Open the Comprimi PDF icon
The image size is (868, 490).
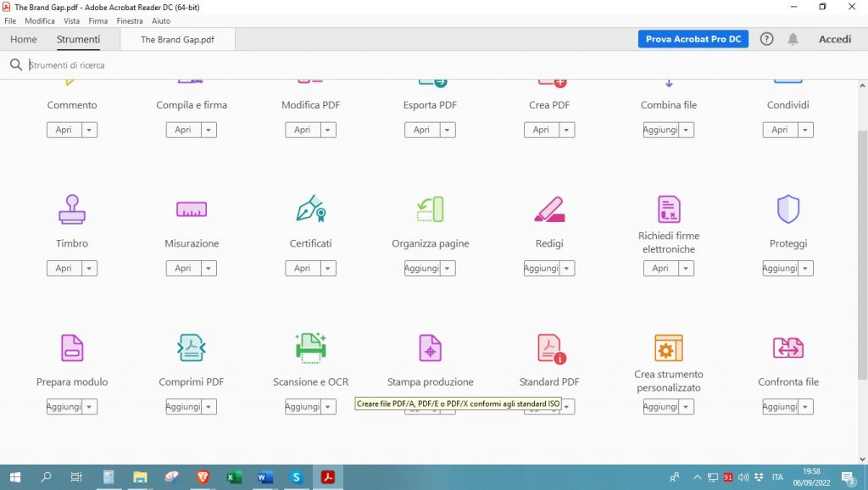(x=192, y=348)
